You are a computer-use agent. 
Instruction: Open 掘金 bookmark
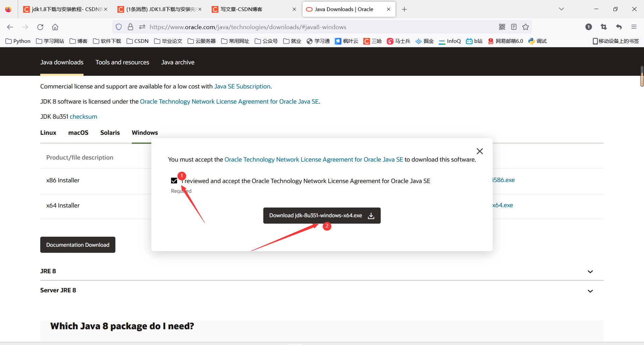point(424,41)
